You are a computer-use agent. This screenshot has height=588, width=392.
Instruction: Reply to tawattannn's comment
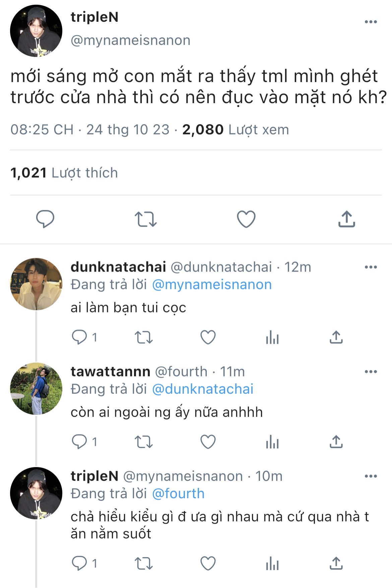pos(79,442)
